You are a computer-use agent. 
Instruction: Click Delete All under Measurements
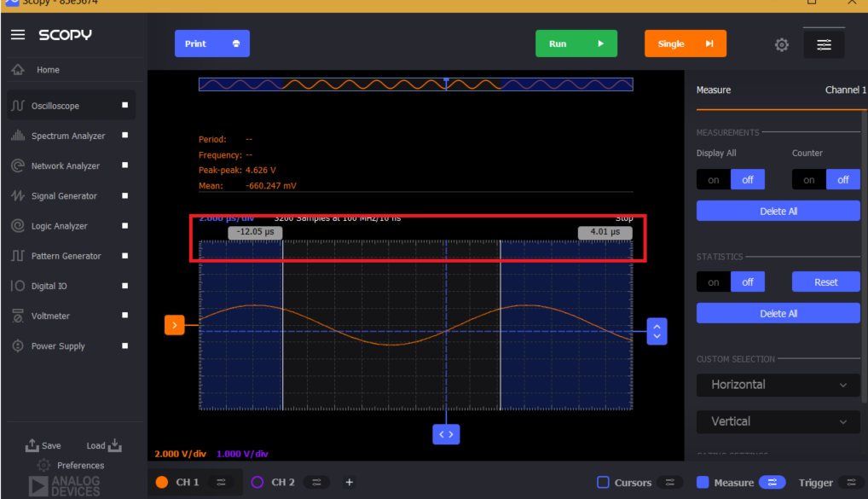(x=778, y=211)
